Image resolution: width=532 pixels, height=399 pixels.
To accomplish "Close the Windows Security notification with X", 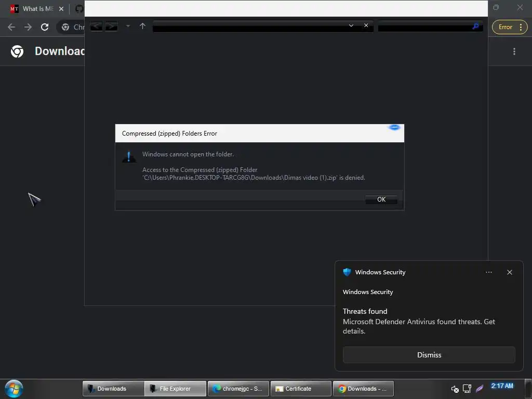I will pyautogui.click(x=509, y=272).
